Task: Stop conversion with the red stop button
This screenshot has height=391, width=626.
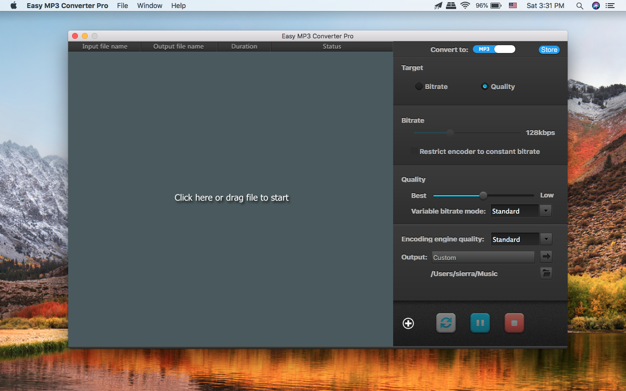Action: tap(514, 323)
